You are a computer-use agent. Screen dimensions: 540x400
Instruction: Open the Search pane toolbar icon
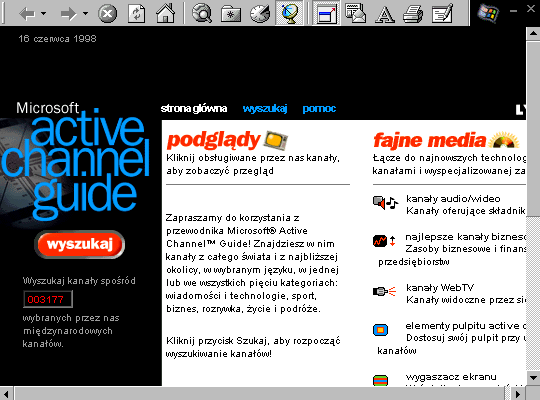[202, 13]
